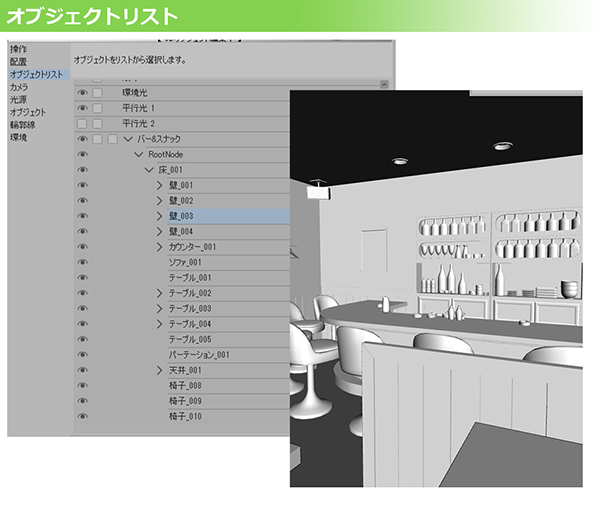Expand the テーブル_004 node
The width and height of the screenshot is (600, 511).
pyautogui.click(x=160, y=324)
